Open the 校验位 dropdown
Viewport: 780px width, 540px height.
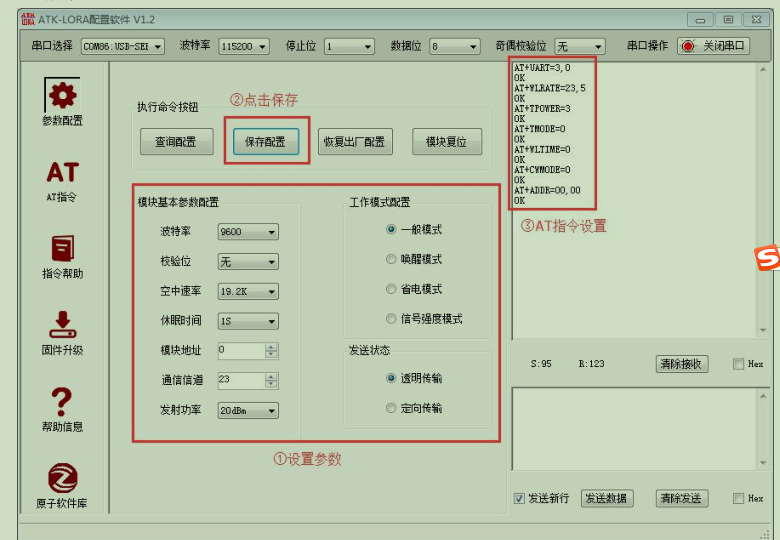[248, 262]
